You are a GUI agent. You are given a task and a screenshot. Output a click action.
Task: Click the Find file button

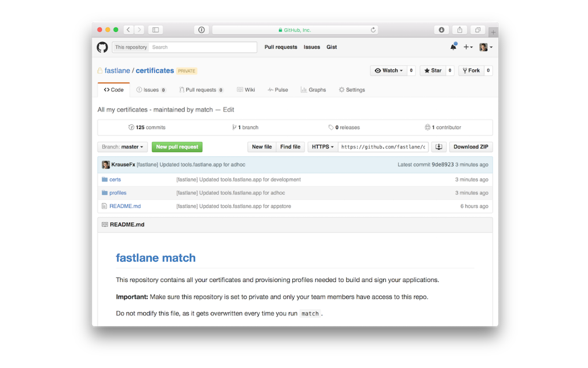pos(291,147)
